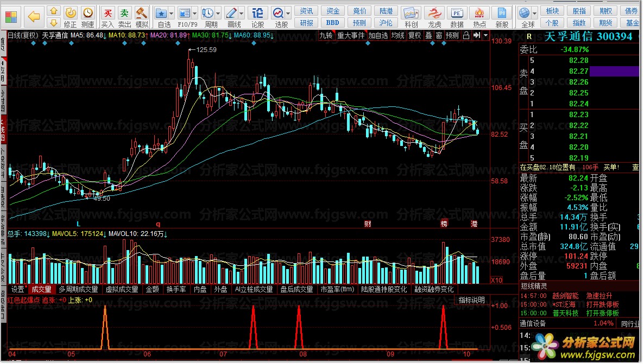Click the small orange down arrow
The image size is (644, 364).
53,23
